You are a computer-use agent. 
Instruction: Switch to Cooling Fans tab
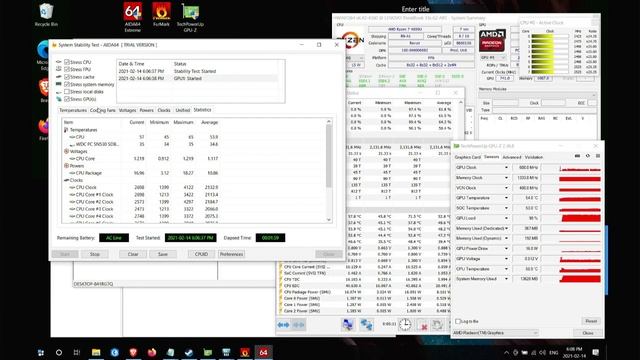103,110
